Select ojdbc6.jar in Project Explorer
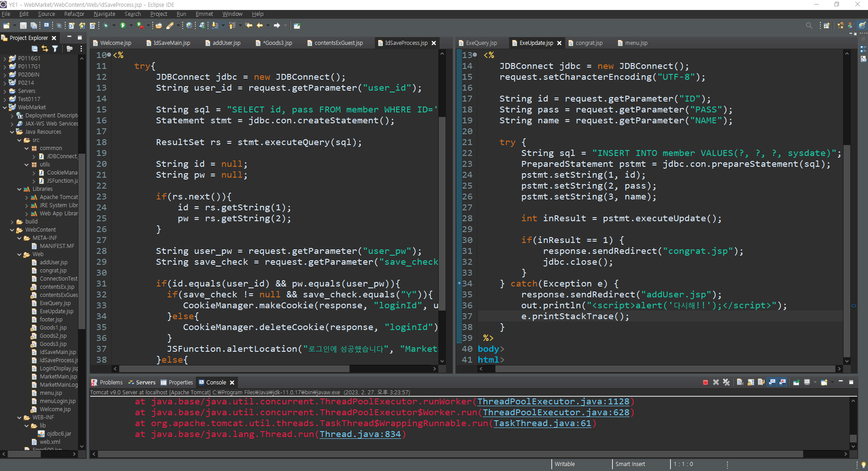The image size is (868, 471). [x=59, y=434]
